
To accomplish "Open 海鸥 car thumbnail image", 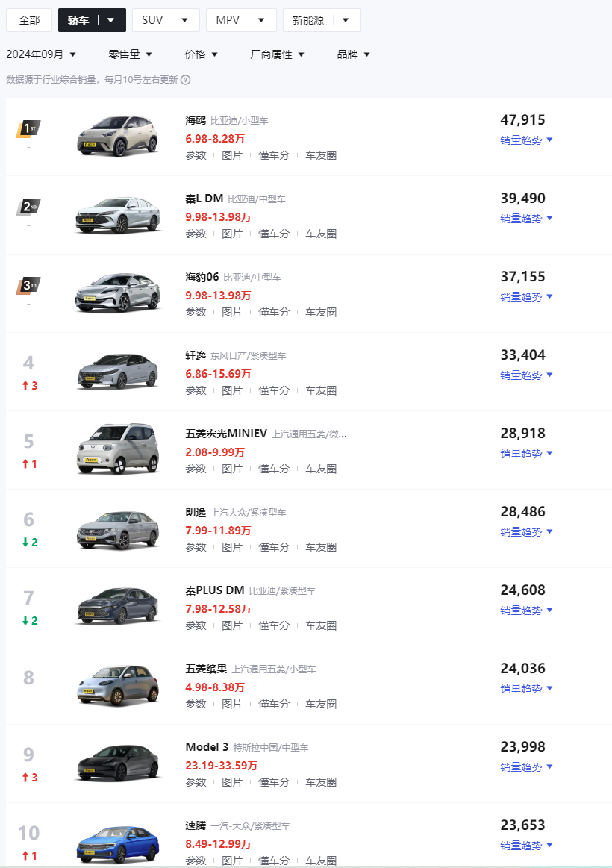I will [118, 137].
